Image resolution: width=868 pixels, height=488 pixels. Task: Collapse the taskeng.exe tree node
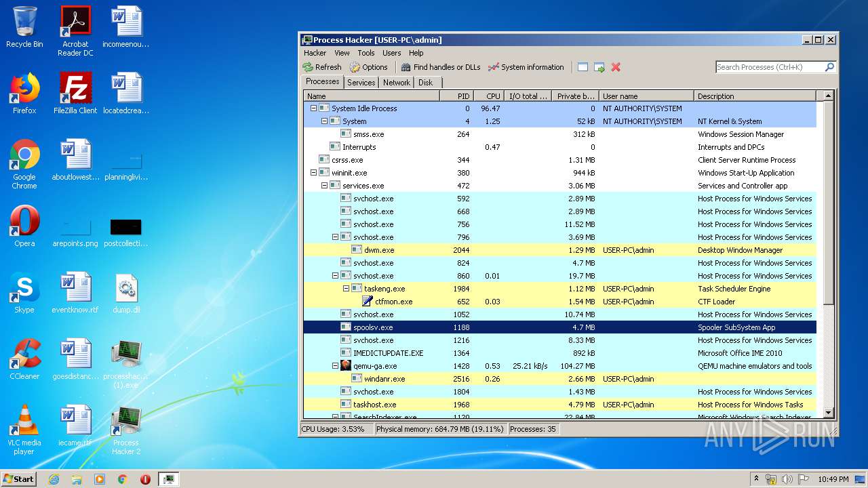[x=346, y=289]
